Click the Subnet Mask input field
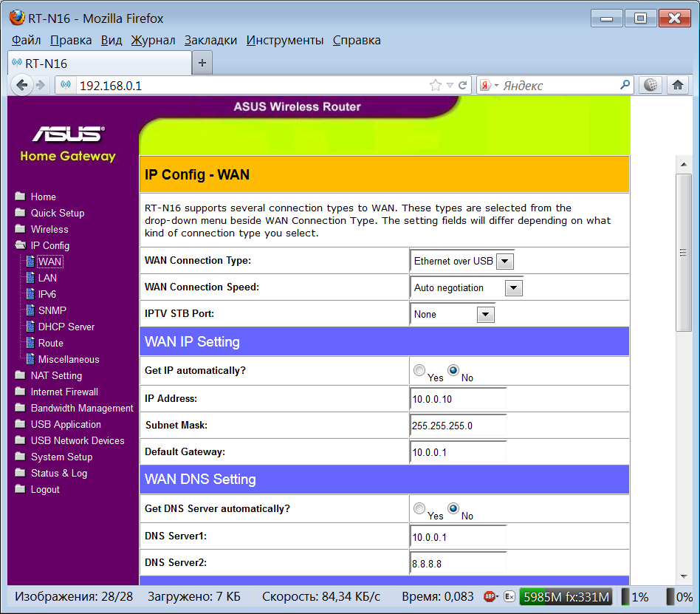Screen dimensions: 700x614 click(x=458, y=426)
